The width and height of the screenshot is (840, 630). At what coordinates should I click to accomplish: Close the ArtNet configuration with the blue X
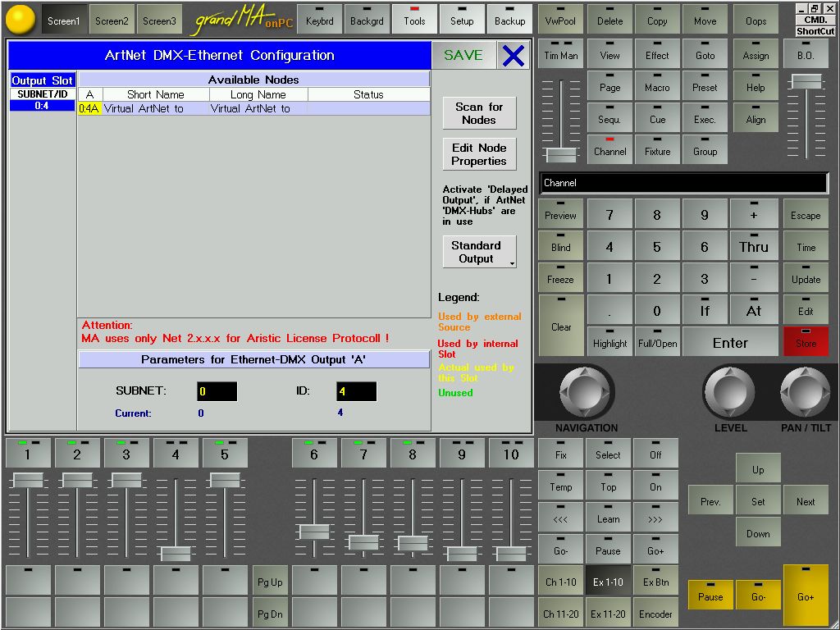[x=514, y=55]
